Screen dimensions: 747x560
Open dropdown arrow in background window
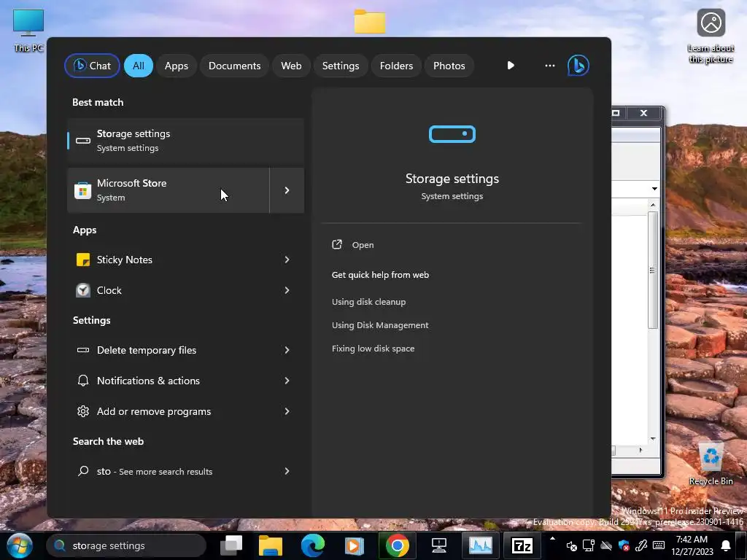pyautogui.click(x=654, y=189)
